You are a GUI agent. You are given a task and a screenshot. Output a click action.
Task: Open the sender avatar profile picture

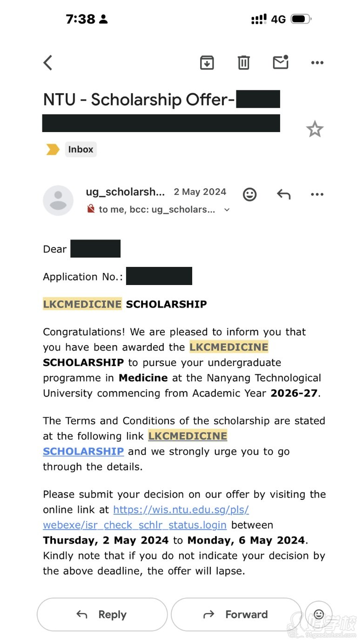(x=58, y=200)
